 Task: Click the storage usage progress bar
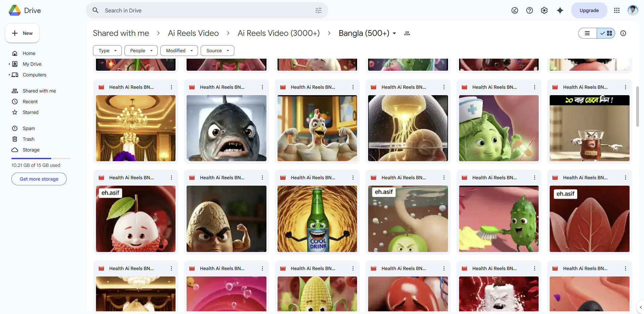pyautogui.click(x=41, y=158)
